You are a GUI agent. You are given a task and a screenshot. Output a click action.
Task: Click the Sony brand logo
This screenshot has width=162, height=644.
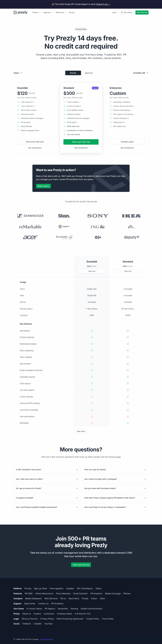click(x=98, y=216)
